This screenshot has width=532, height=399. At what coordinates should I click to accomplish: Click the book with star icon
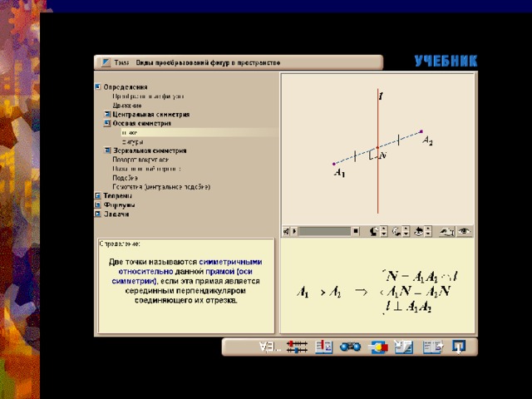pyautogui.click(x=432, y=347)
